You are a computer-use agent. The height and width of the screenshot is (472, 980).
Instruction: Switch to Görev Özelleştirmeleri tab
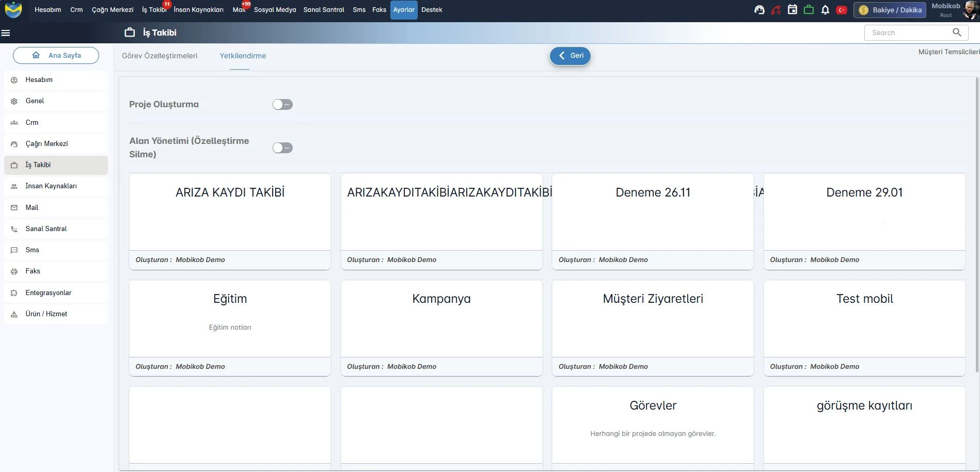[x=160, y=56]
